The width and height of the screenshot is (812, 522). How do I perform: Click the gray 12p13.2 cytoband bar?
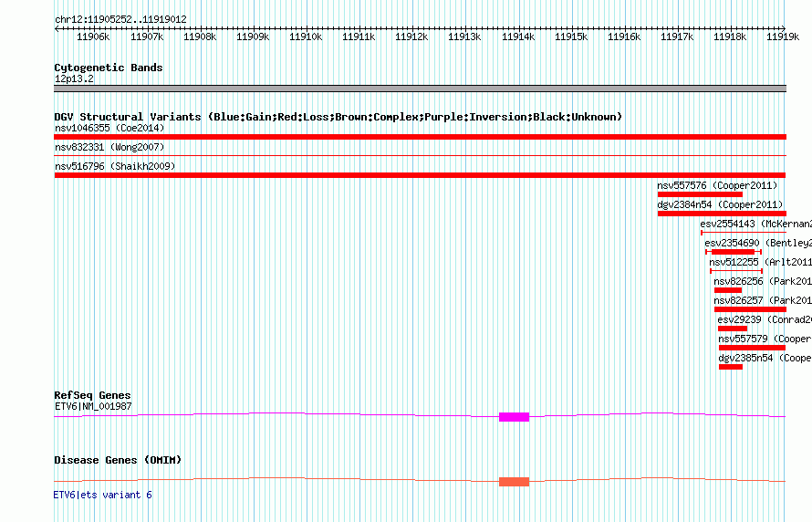[x=420, y=89]
